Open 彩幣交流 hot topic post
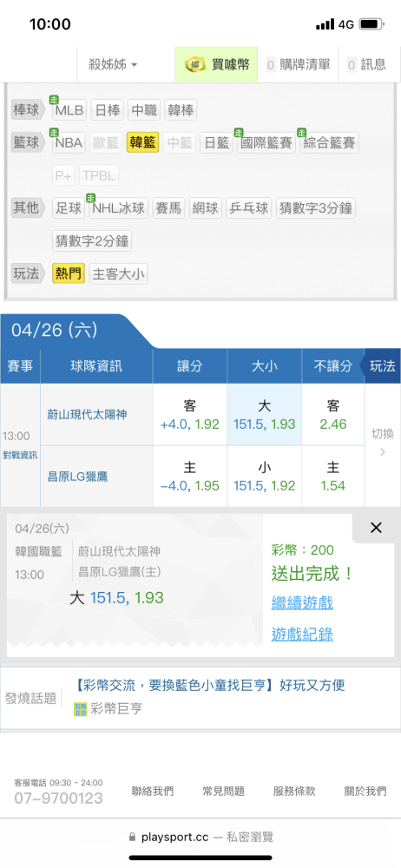Viewport: 401px width, 868px height. [x=209, y=686]
